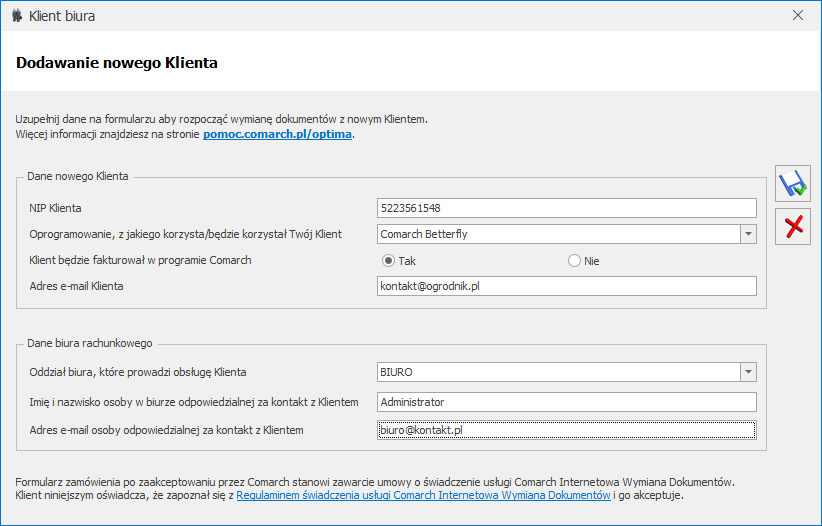Image resolution: width=822 pixels, height=526 pixels.
Task: Select the 'Nie' radio button
Action: pos(574,261)
